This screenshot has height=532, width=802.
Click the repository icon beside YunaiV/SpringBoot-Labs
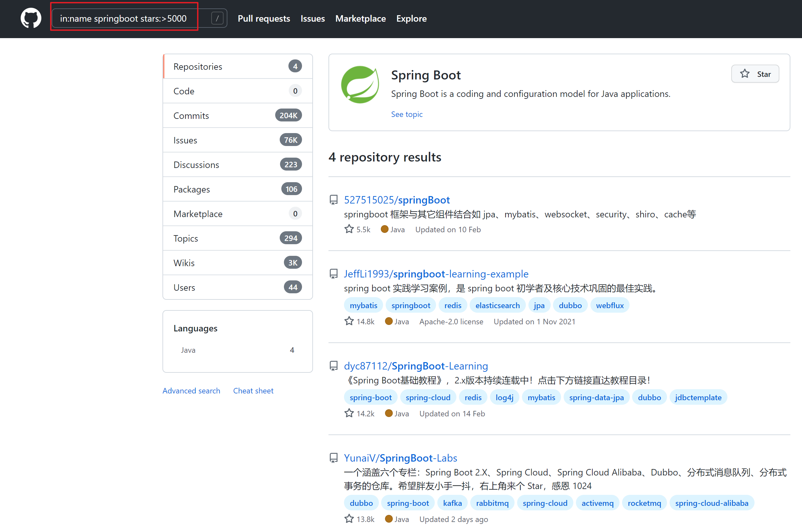[x=333, y=458]
